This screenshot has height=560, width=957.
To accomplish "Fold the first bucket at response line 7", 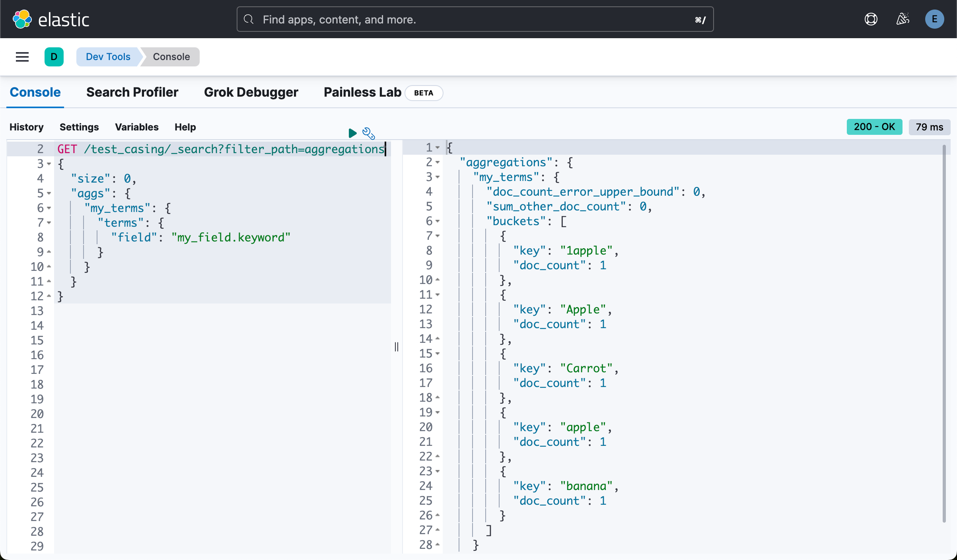I will 438,236.
